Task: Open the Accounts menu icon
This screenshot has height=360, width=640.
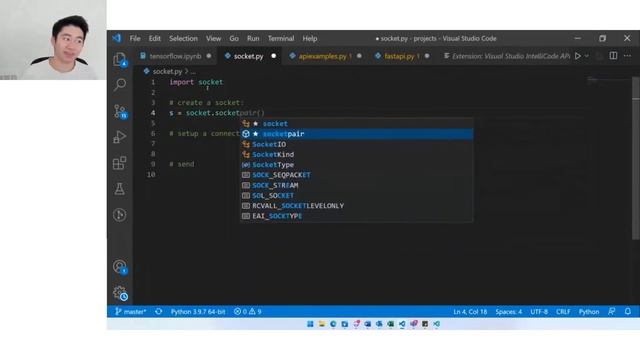Action: [x=120, y=267]
